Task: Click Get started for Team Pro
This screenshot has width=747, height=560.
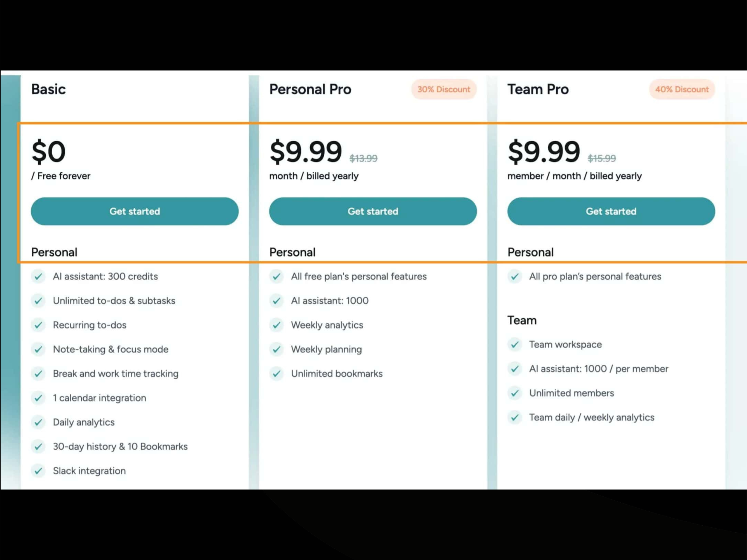Action: (x=611, y=211)
